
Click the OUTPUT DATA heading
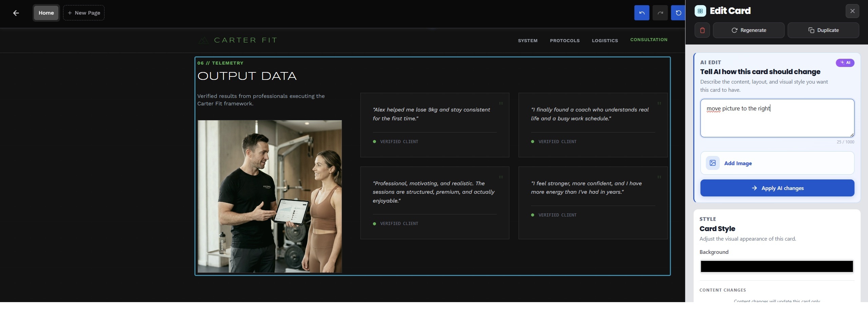247,76
